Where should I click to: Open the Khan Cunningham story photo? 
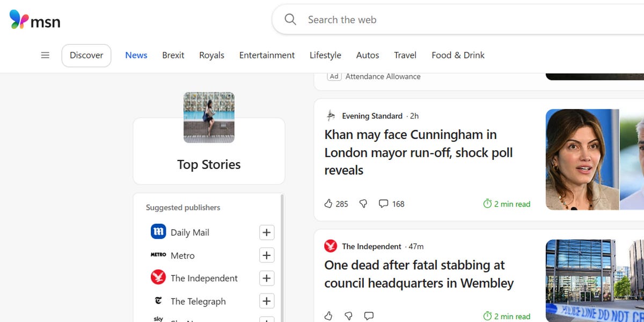tap(595, 159)
